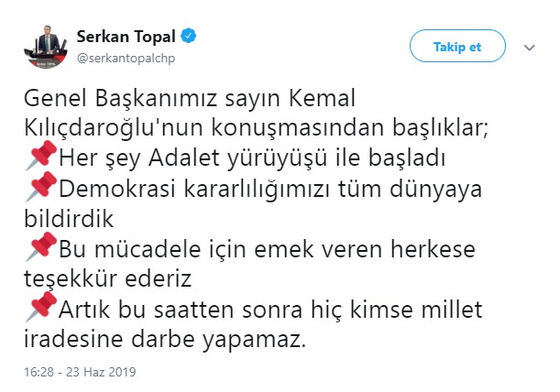560x392 pixels.
Task: Expand the tweet options chevron menu
Action: click(529, 45)
